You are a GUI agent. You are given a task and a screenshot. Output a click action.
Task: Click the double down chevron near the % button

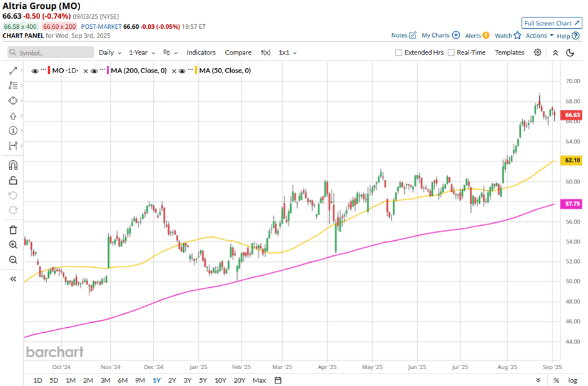(x=538, y=380)
